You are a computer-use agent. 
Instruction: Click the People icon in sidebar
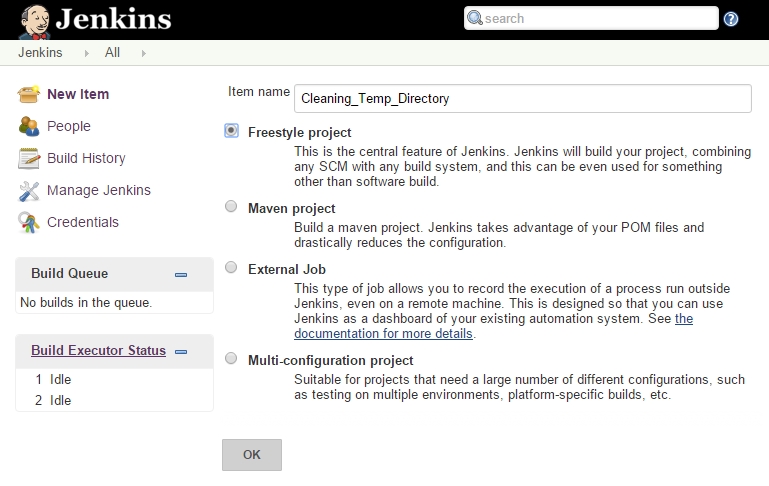coord(28,126)
